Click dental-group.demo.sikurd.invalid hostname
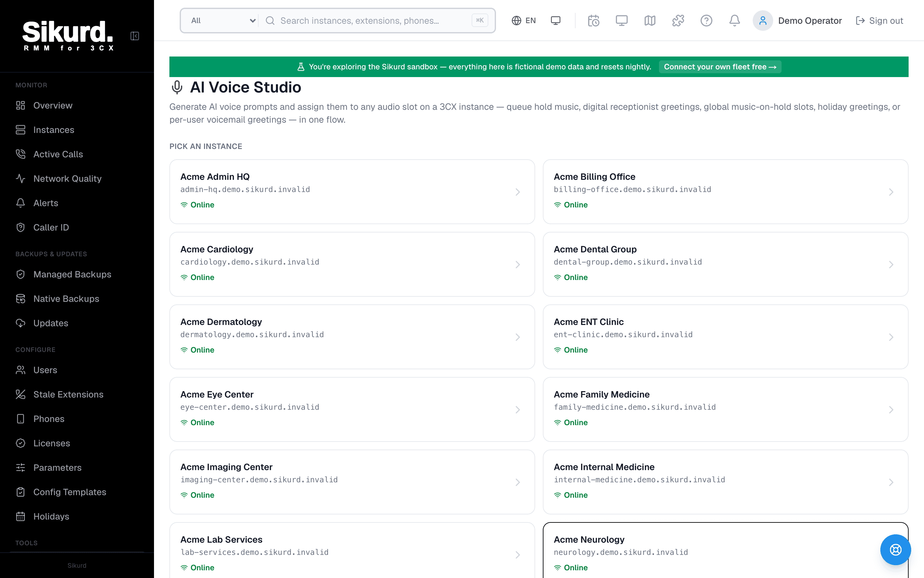This screenshot has height=578, width=924. (628, 262)
